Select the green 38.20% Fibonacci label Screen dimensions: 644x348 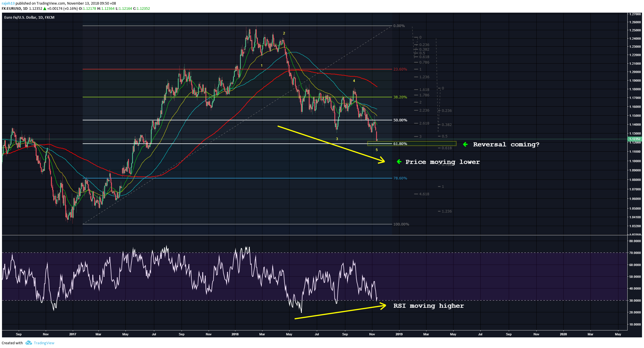pyautogui.click(x=400, y=97)
